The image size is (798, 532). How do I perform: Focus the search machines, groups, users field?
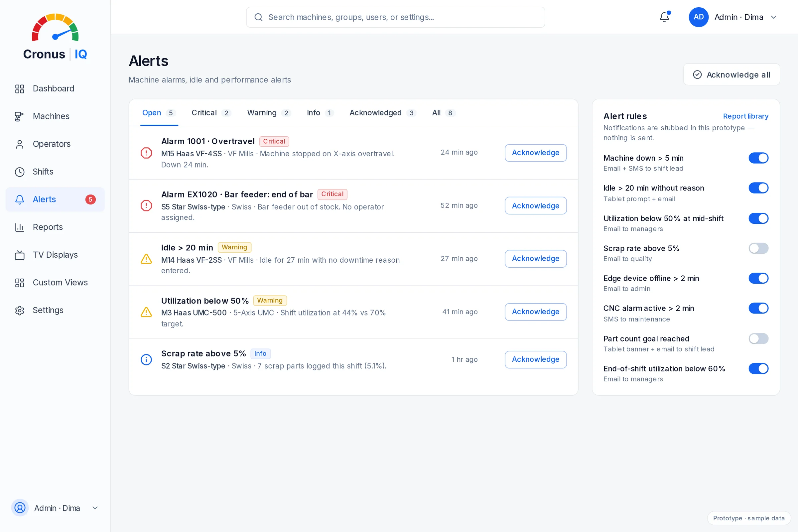395,17
